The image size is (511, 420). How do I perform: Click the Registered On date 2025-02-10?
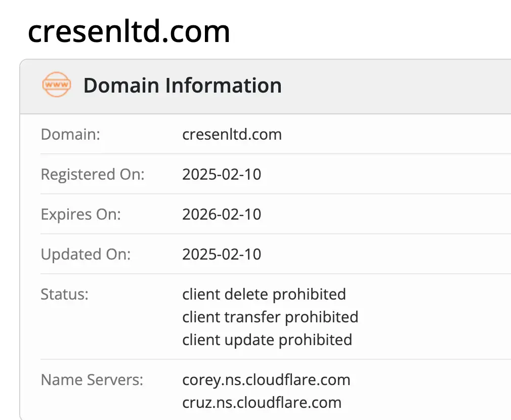coord(222,175)
